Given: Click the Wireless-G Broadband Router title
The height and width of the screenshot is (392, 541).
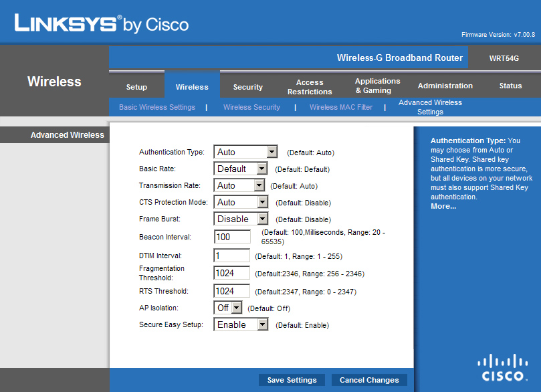Looking at the screenshot, I should click(x=399, y=58).
